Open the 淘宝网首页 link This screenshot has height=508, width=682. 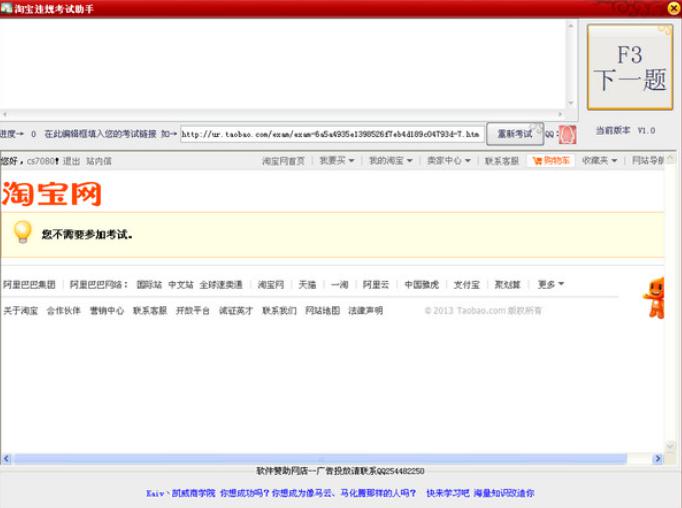coord(283,161)
